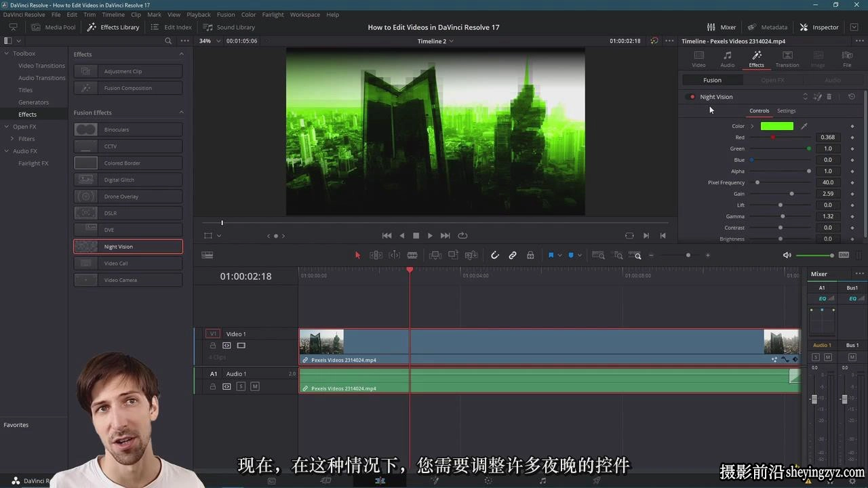Collapse the Toolbox tree

(x=7, y=54)
